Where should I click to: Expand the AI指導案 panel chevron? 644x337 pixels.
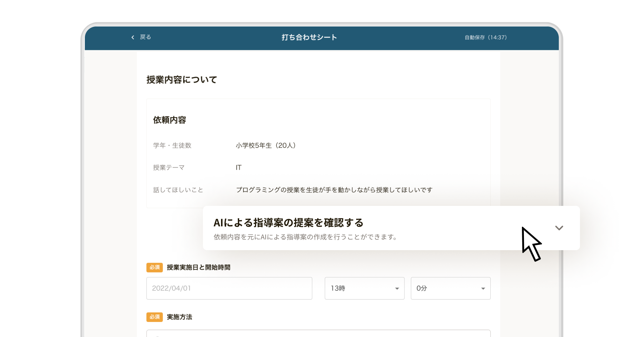559,228
